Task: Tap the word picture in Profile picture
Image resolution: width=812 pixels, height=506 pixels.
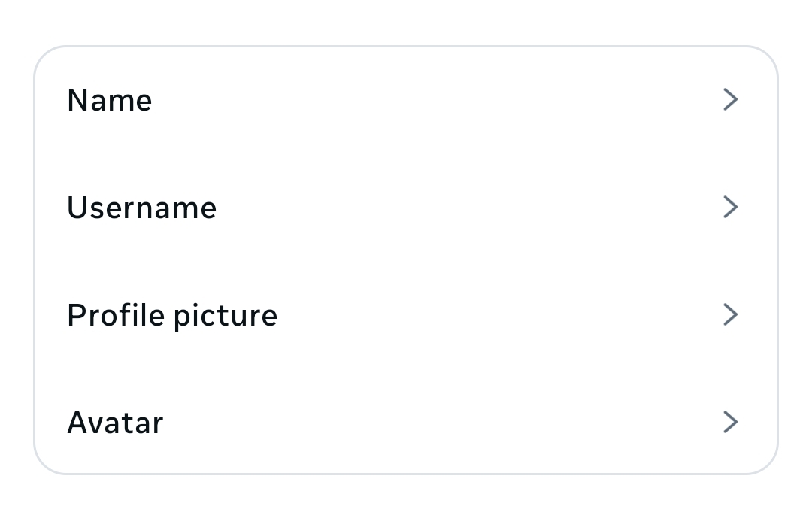Action: point(226,317)
